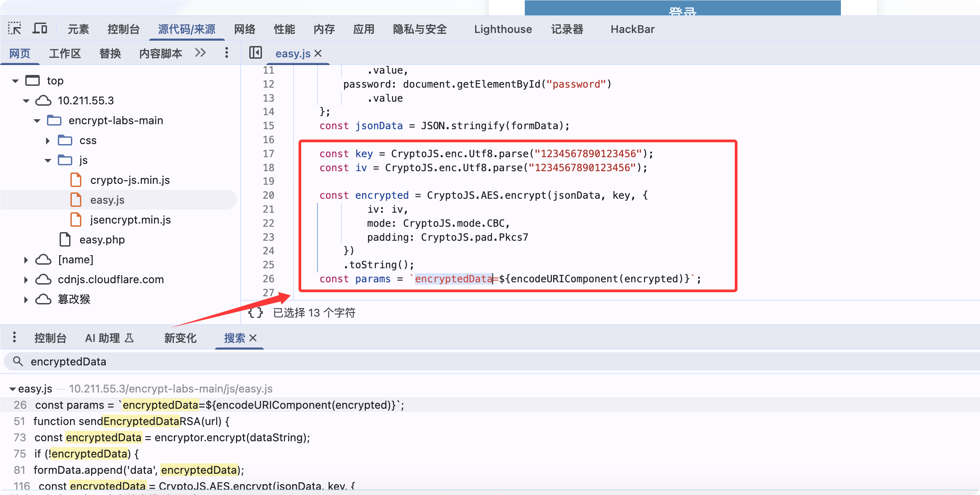The image size is (980, 495).
Task: Toggle the device toolbar
Action: point(40,28)
